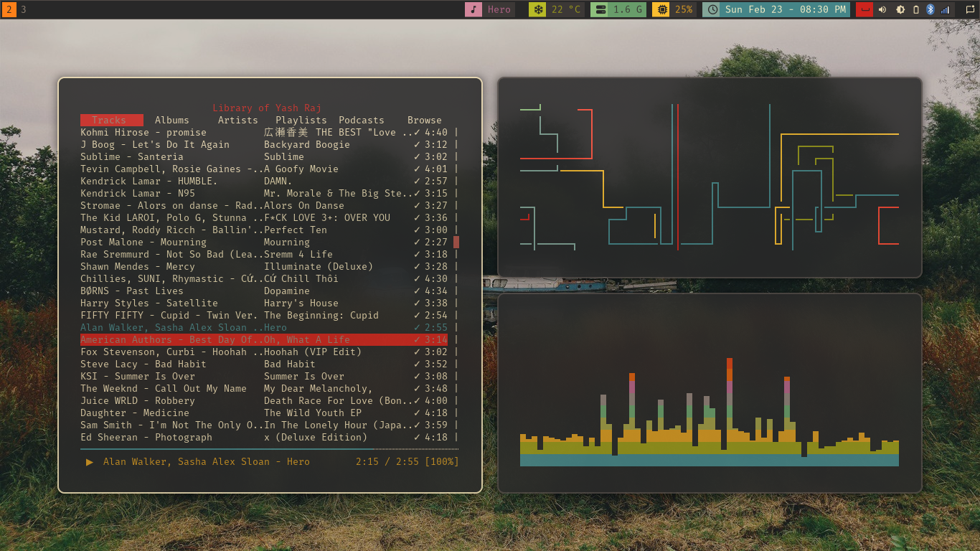Click playback time '2:15 / 2:55 [100%]'
Screen dimensions: 980x551
click(x=407, y=462)
